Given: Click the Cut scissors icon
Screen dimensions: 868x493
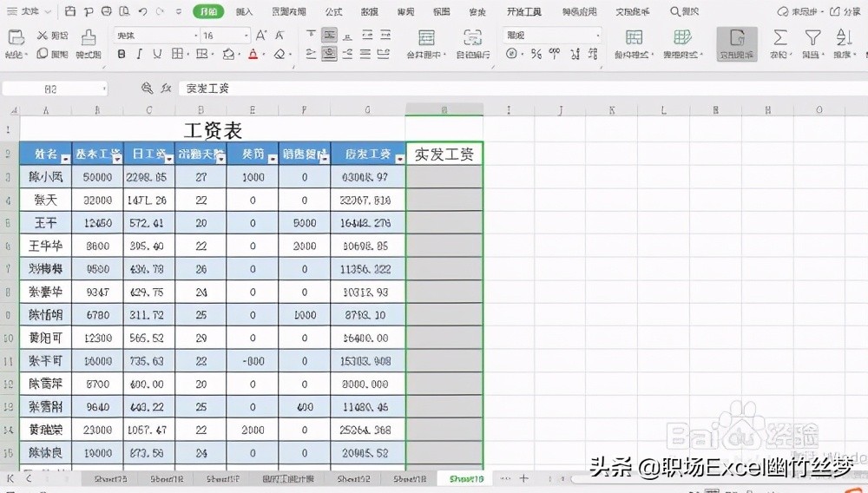Looking at the screenshot, I should pyautogui.click(x=42, y=36).
